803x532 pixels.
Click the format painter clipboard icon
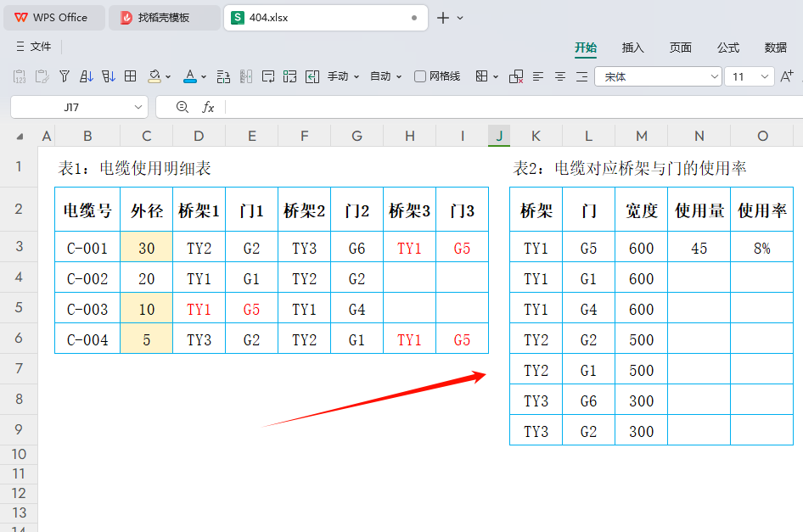click(x=42, y=77)
